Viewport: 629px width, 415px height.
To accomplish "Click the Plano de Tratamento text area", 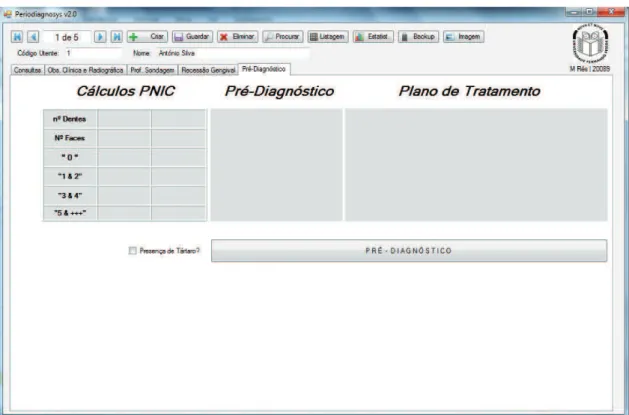I will point(476,165).
